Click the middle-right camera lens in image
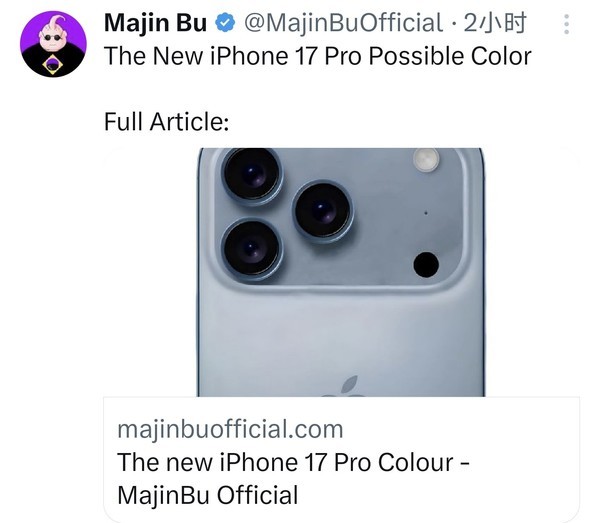Viewport: 600px width, 523px height. pos(322,211)
